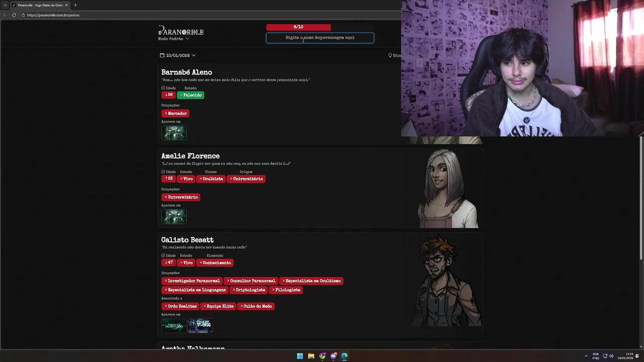Click the Especialista em Linguagens tag
Image resolution: width=644 pixels, height=362 pixels.
coord(195,290)
